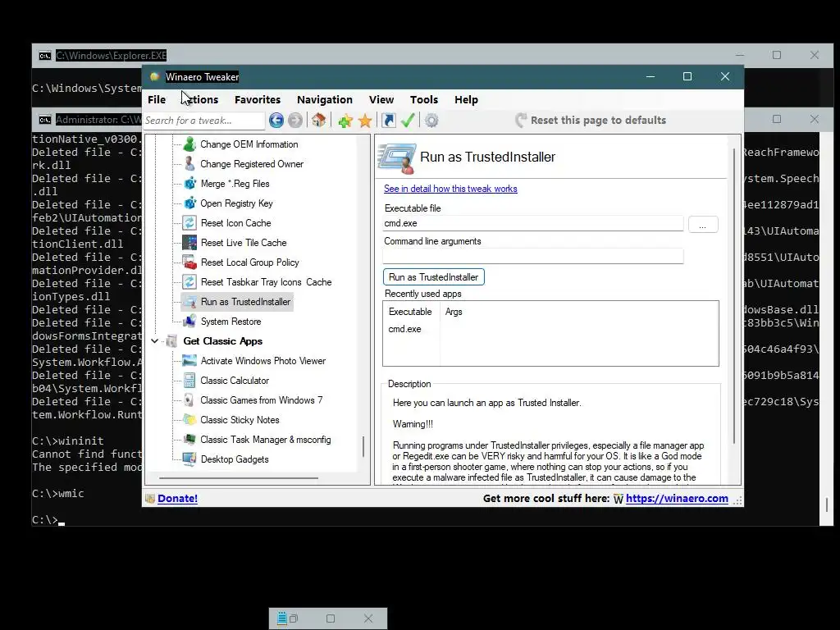Viewport: 840px width, 630px height.
Task: Add this tweak to favorites icon
Action: tap(345, 121)
